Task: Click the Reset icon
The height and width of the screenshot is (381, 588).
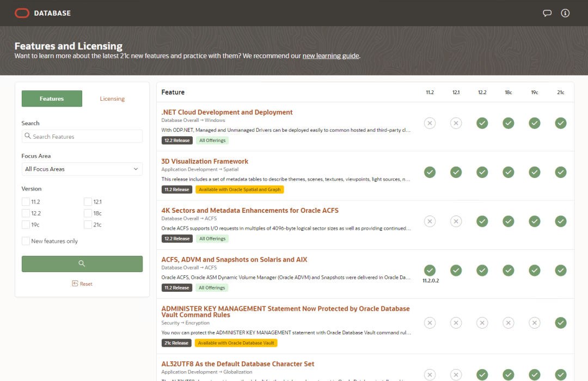Action: [x=75, y=284]
